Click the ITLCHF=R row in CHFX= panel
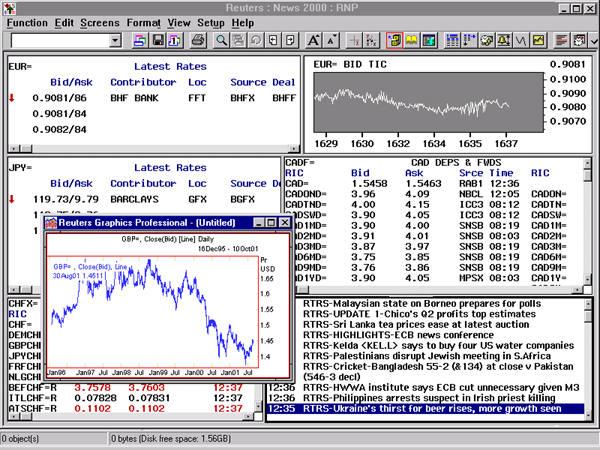Viewport: 600px width, 450px height. 130,398
